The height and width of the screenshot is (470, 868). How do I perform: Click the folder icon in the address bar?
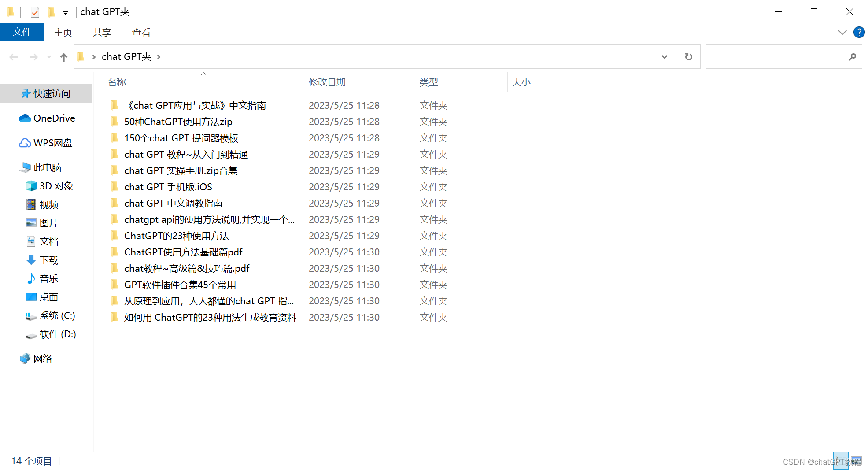[x=81, y=56]
